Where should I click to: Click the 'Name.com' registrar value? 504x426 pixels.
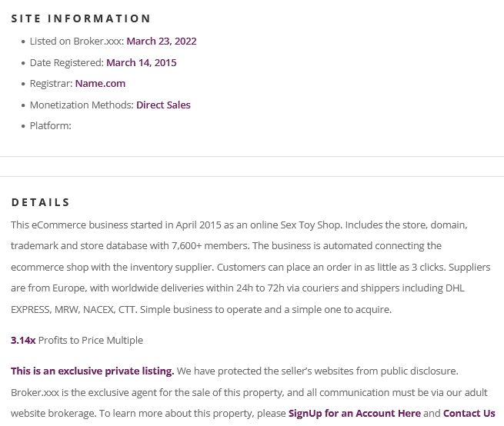(x=100, y=84)
